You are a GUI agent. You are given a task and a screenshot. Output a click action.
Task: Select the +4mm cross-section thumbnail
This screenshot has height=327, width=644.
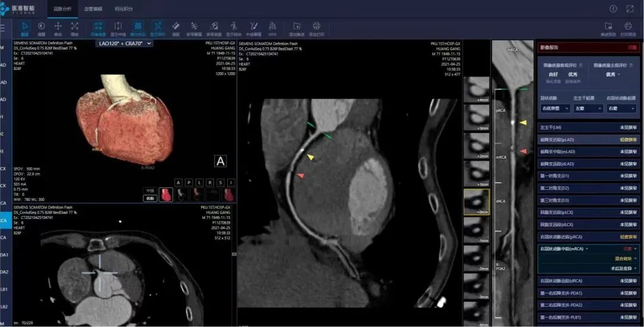pyautogui.click(x=476, y=90)
